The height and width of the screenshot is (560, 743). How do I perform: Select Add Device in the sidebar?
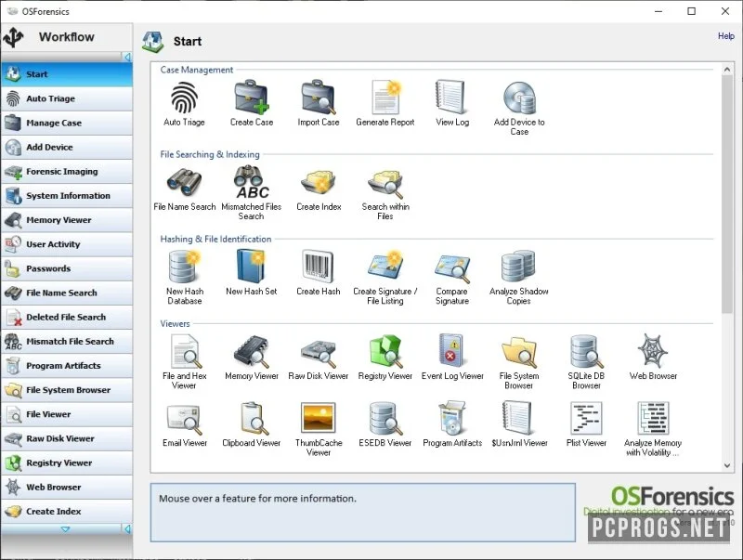67,147
